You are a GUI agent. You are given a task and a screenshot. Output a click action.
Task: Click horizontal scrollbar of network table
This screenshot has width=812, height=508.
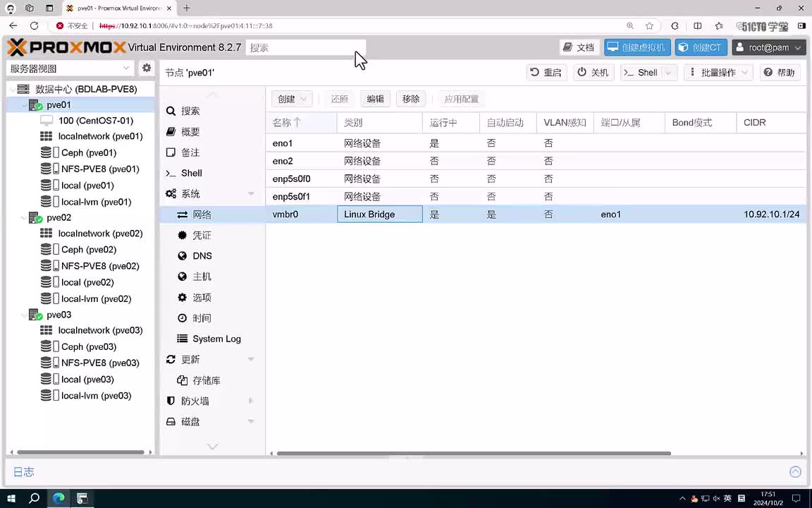(474, 453)
